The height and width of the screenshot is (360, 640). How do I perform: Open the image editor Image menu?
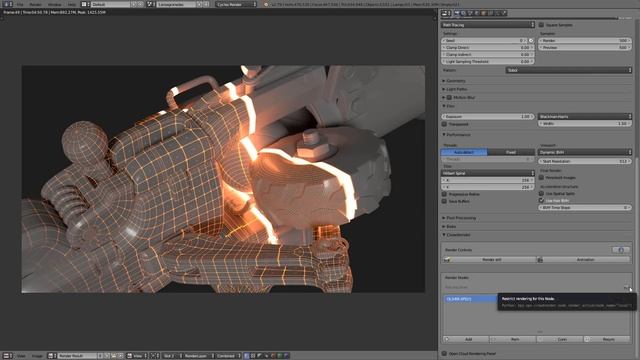(x=37, y=356)
